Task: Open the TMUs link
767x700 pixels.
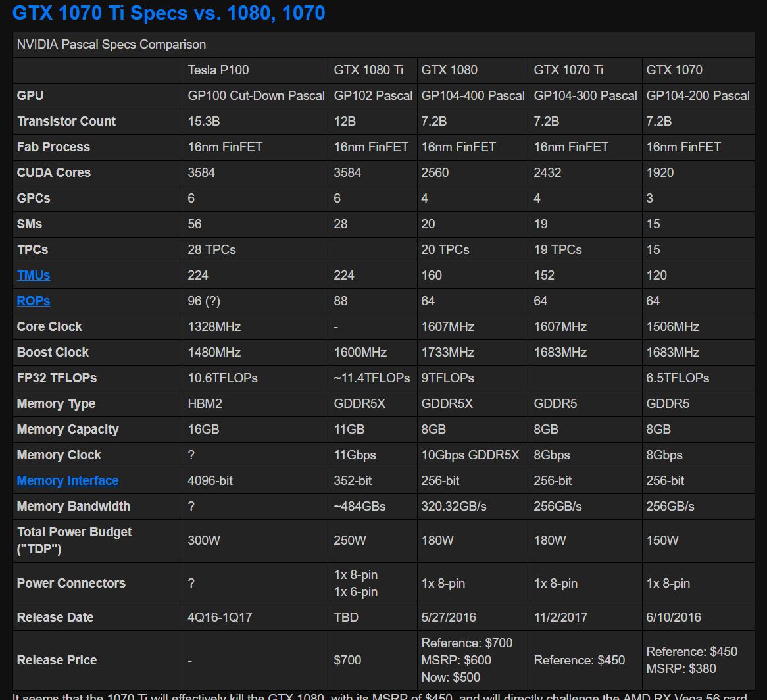Action: coord(34,276)
